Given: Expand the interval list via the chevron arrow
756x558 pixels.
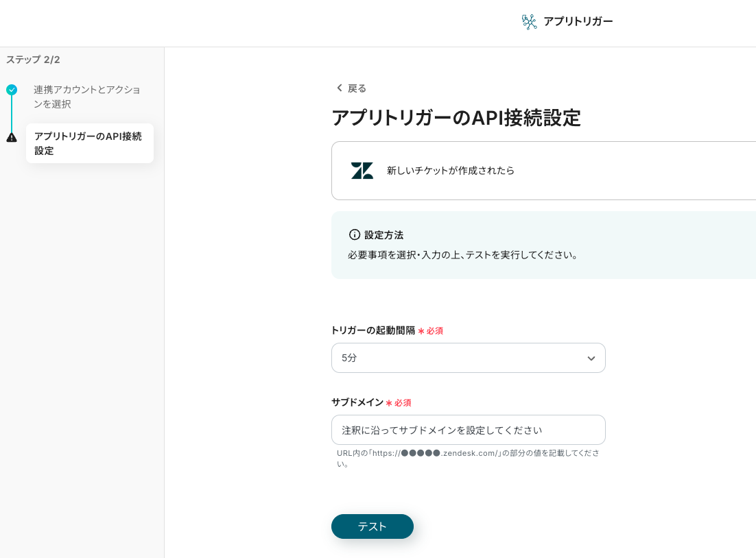Looking at the screenshot, I should click(591, 359).
